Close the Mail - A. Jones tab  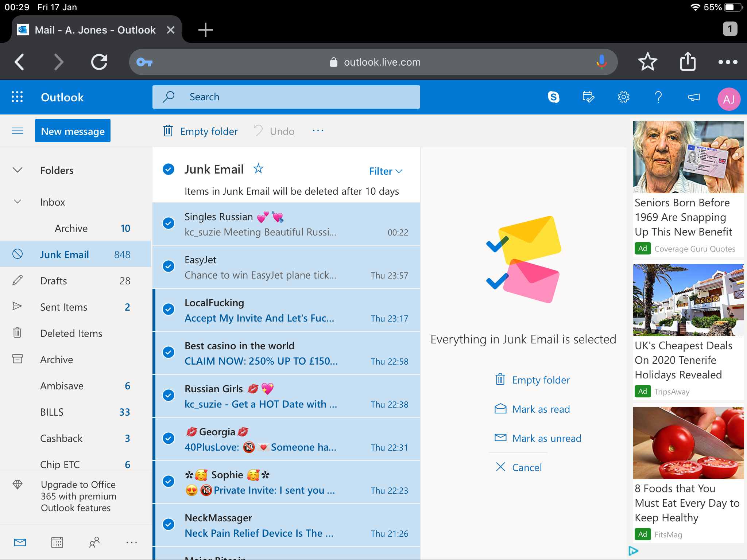[x=170, y=30]
